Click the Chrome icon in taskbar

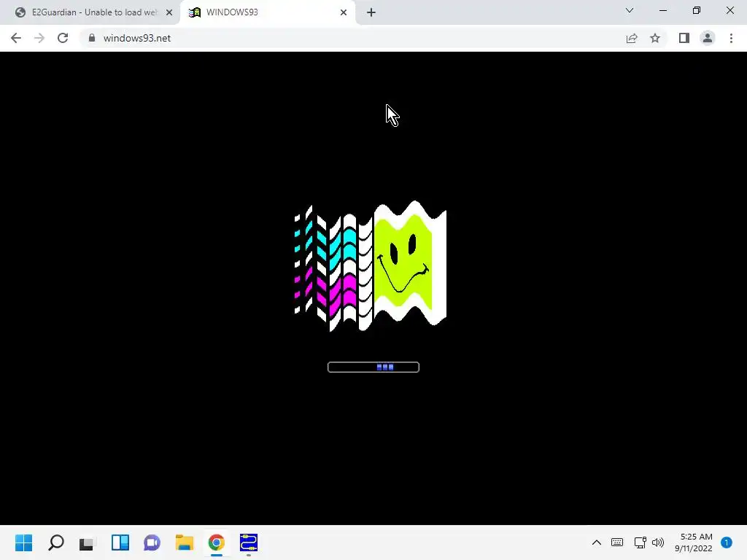pos(216,542)
